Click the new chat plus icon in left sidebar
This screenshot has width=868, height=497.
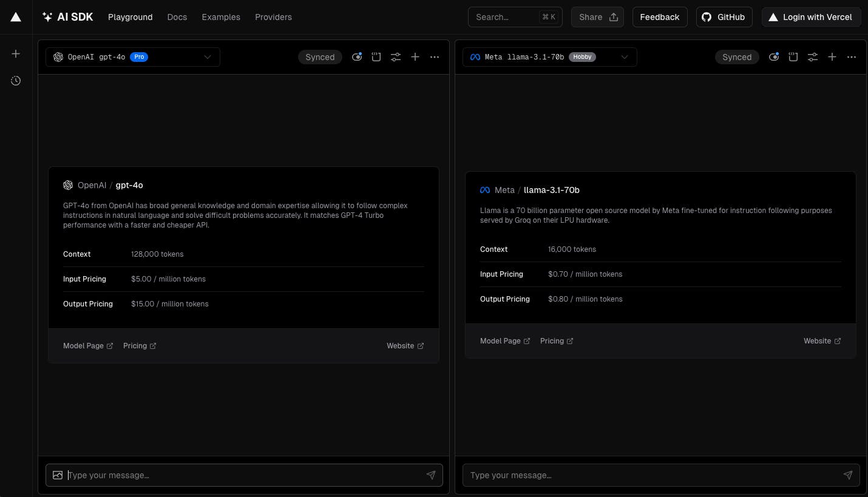point(16,54)
